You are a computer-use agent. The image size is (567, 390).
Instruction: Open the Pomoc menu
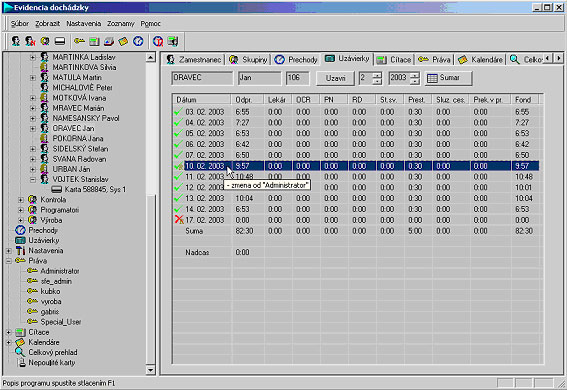pos(150,23)
